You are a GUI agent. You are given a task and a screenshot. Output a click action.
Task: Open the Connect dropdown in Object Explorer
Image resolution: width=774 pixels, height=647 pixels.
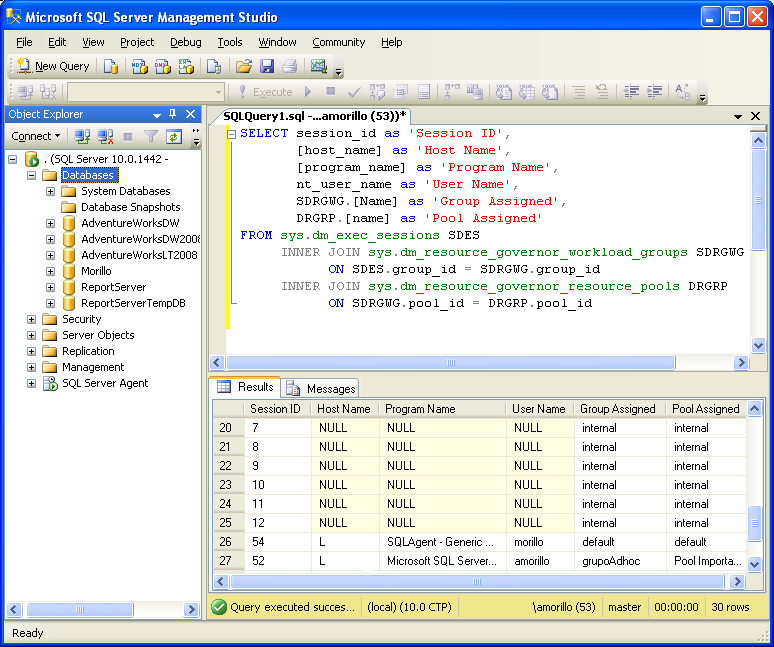point(36,136)
